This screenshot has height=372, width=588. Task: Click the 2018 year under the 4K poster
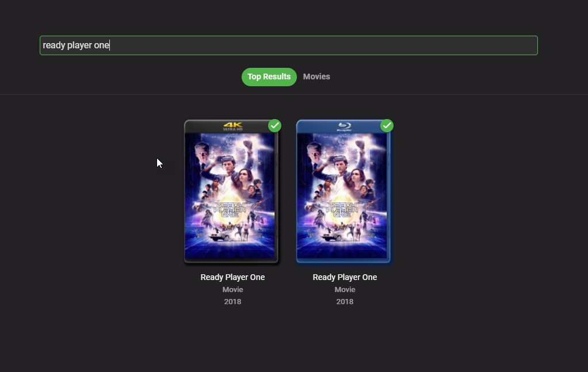coord(232,302)
